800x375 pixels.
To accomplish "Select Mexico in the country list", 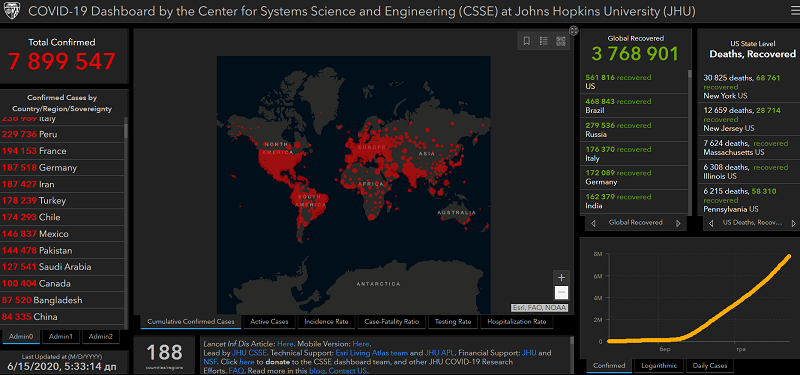I will (62, 234).
